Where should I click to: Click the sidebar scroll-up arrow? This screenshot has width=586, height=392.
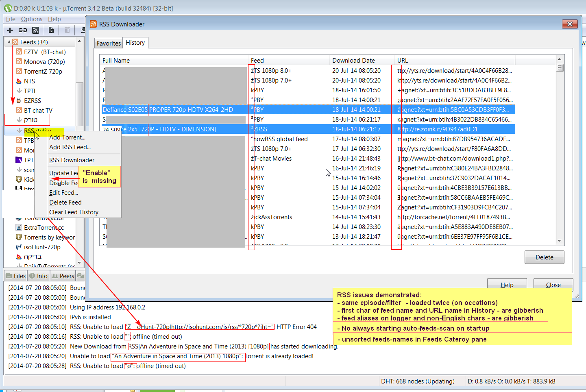click(79, 41)
